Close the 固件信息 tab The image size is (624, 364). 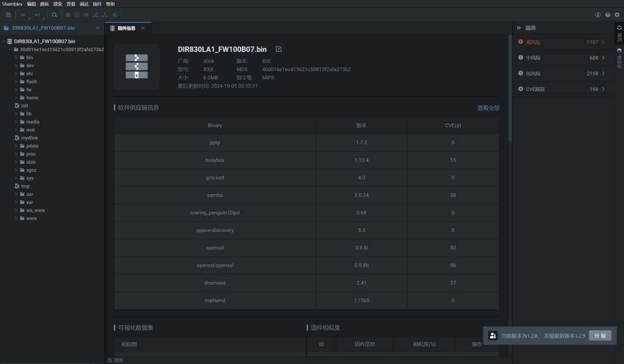pyautogui.click(x=143, y=28)
